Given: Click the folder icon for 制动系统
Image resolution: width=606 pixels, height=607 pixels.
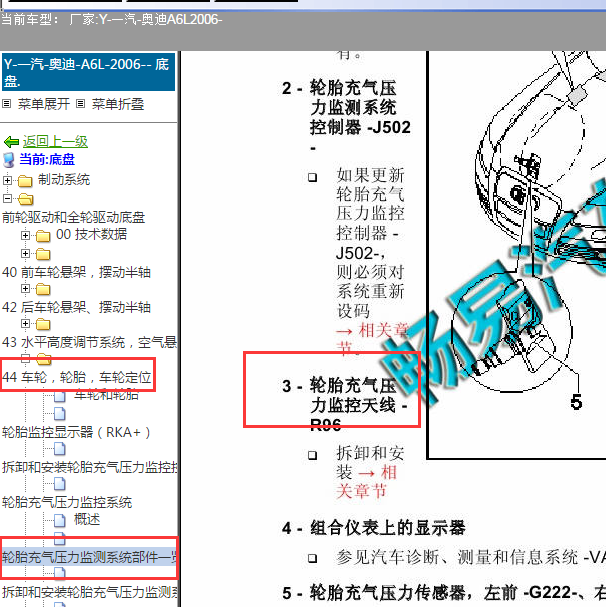Looking at the screenshot, I should [25, 180].
